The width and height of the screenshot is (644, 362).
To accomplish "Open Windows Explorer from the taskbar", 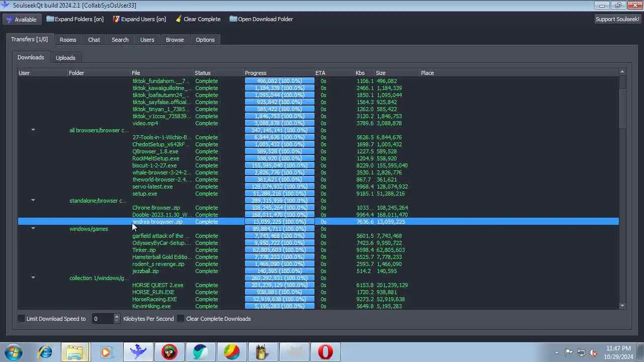I will click(75, 352).
